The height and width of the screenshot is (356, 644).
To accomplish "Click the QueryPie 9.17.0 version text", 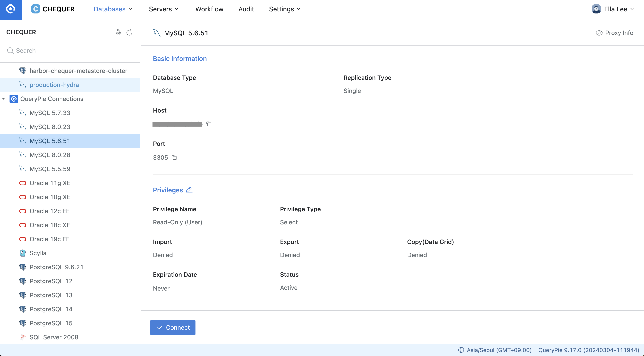I will 588,350.
